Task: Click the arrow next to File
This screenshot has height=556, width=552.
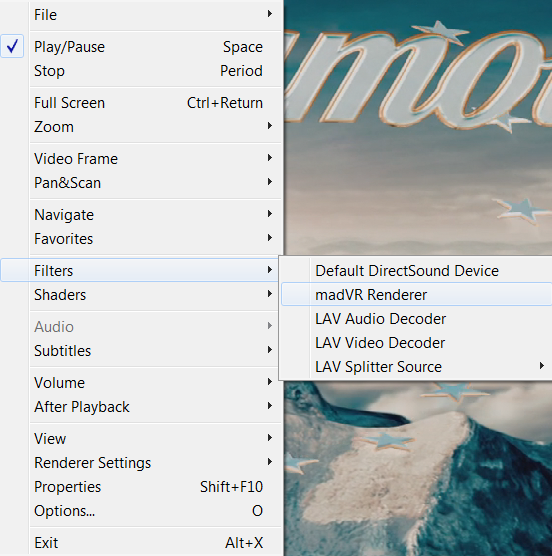Action: (x=270, y=14)
